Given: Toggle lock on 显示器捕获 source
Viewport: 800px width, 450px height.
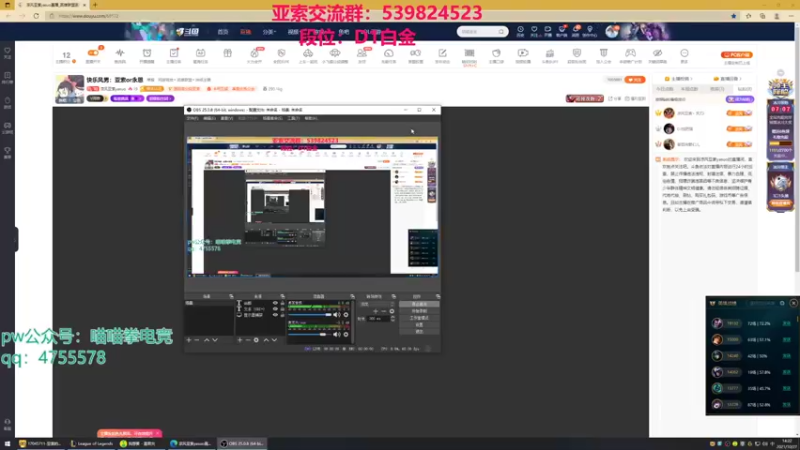Looking at the screenshot, I should coord(283,315).
